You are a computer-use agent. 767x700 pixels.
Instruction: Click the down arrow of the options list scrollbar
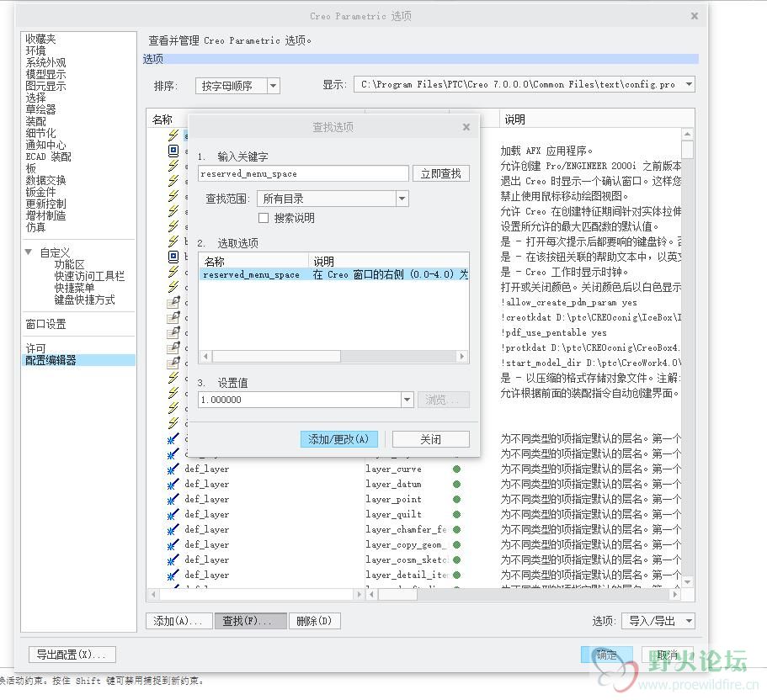pyautogui.click(x=687, y=581)
